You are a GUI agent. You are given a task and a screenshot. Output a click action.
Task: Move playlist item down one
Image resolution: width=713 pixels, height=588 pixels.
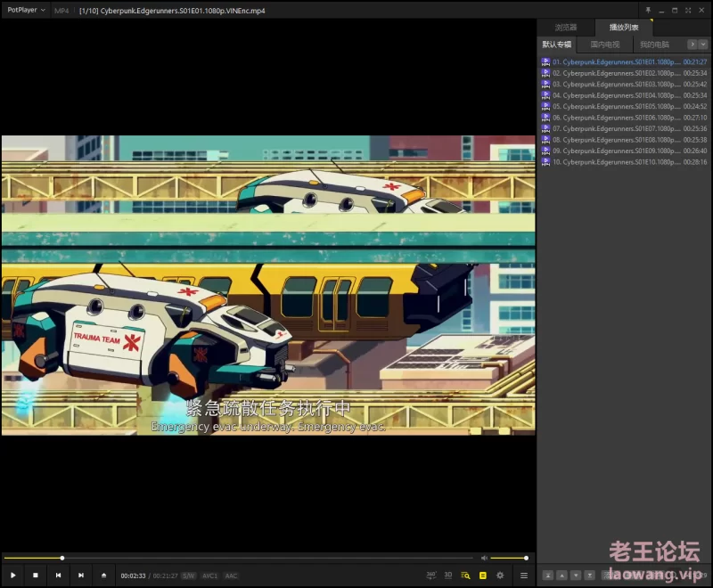tap(576, 576)
